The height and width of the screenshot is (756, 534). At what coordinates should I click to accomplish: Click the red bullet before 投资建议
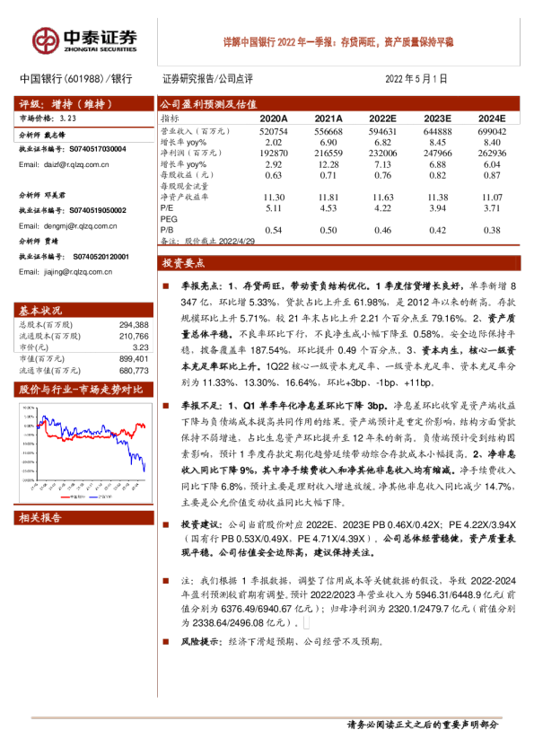click(x=166, y=525)
